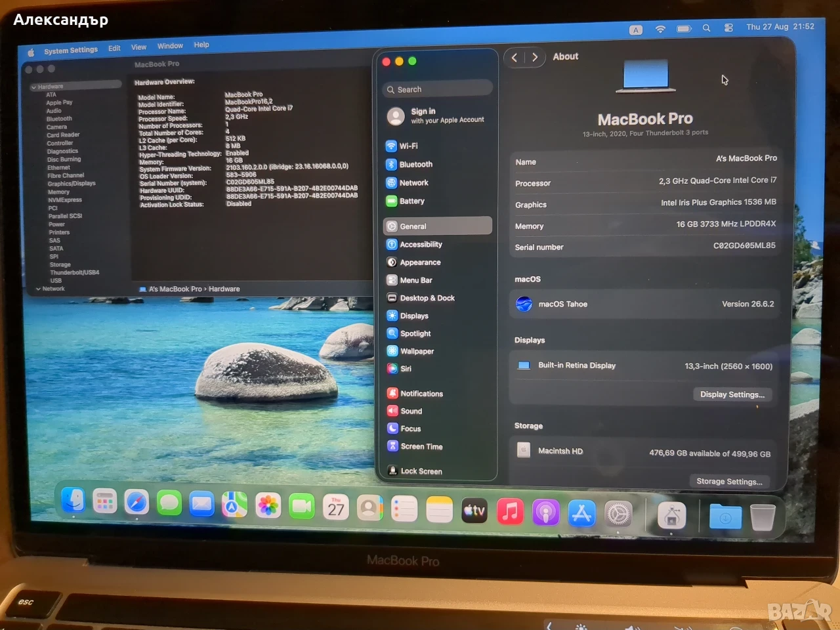Open Podcasts from the Dock

pos(545,512)
